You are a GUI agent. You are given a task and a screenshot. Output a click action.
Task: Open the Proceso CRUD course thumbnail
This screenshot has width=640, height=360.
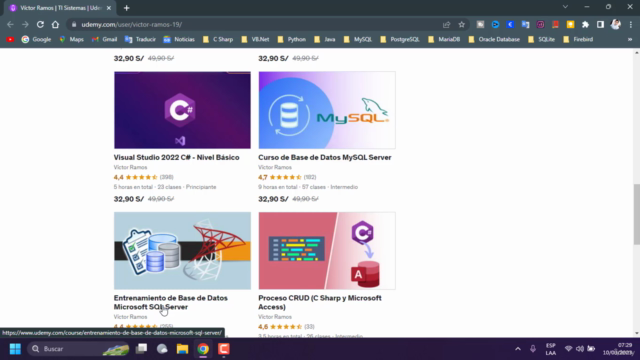coord(327,251)
